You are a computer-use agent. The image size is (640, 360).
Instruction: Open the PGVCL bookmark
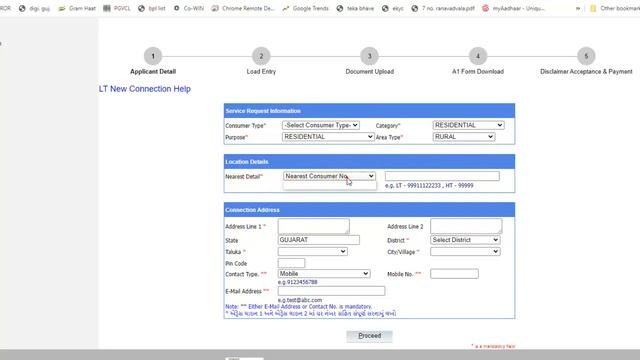click(x=117, y=8)
